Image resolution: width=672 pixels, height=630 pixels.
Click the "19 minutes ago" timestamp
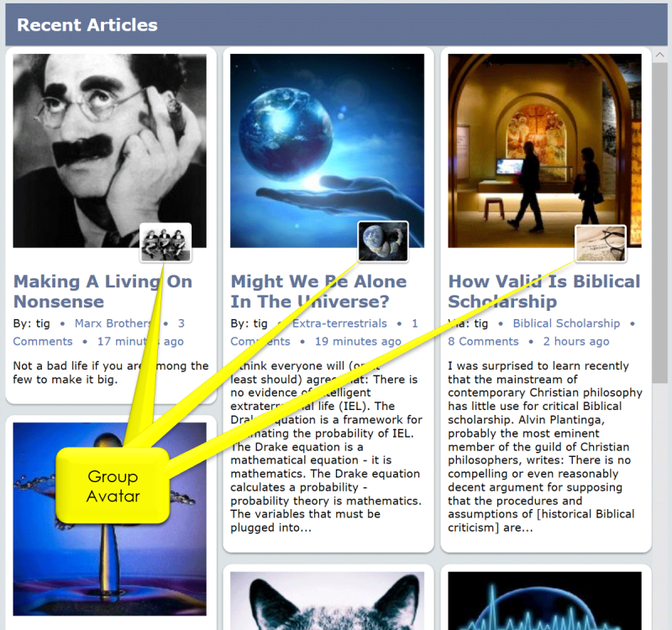358,342
